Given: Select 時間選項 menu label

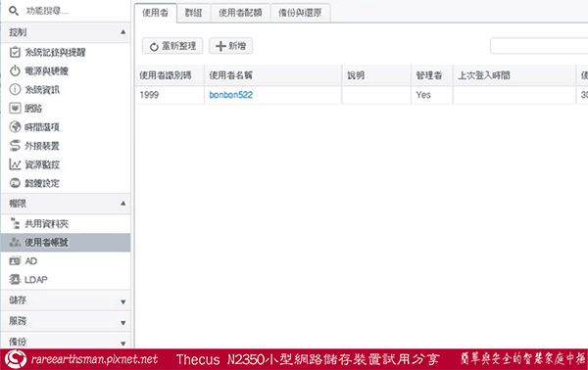Looking at the screenshot, I should 42,127.
